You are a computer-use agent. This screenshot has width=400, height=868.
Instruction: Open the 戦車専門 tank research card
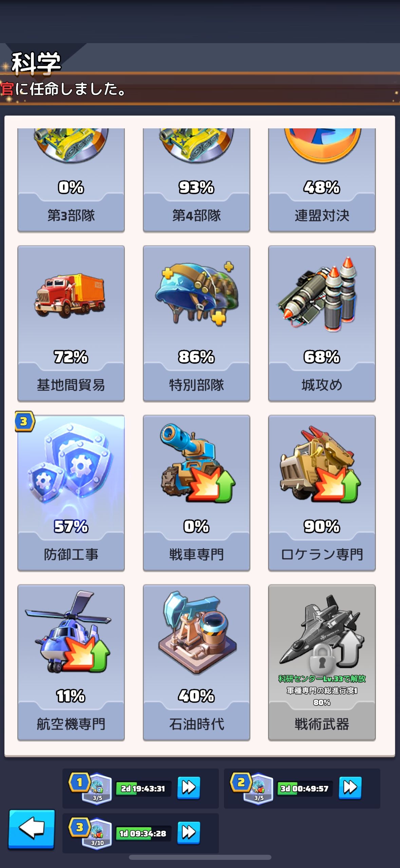point(196,493)
